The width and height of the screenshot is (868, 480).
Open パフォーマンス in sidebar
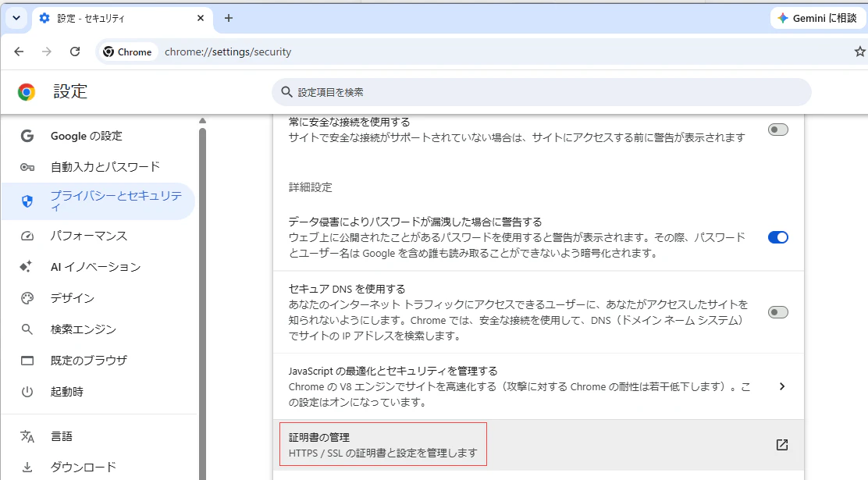(98, 236)
